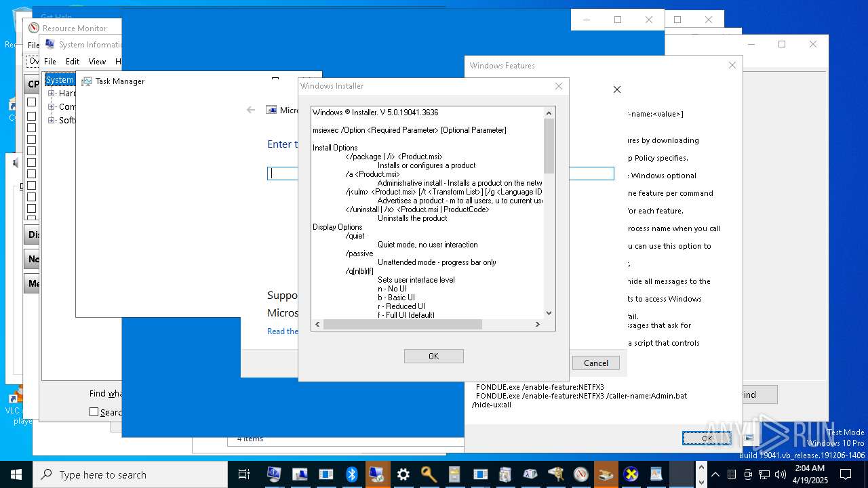The height and width of the screenshot is (488, 868).
Task: Open the File menu in System Information
Action: pyautogui.click(x=50, y=62)
